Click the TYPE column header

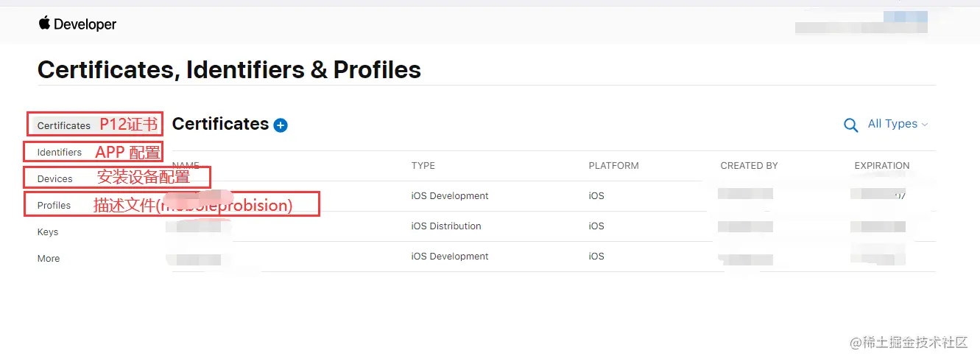pos(423,166)
